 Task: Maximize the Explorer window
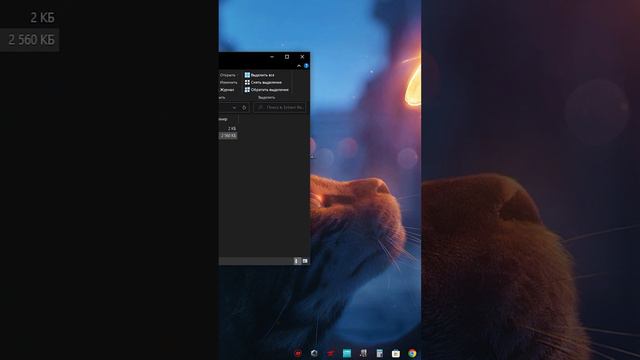click(x=287, y=57)
